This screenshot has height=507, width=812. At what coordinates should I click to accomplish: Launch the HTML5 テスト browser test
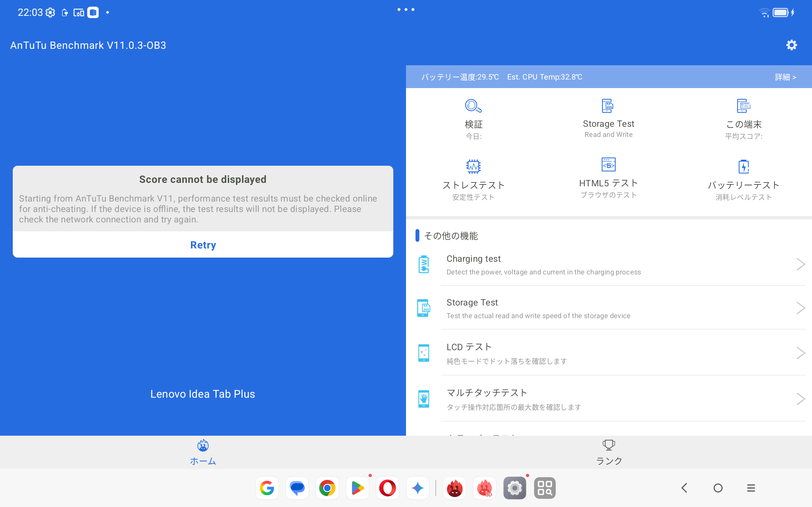(608, 165)
